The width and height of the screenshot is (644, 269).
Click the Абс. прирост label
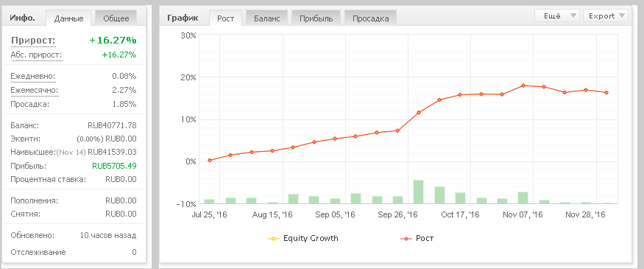click(37, 55)
